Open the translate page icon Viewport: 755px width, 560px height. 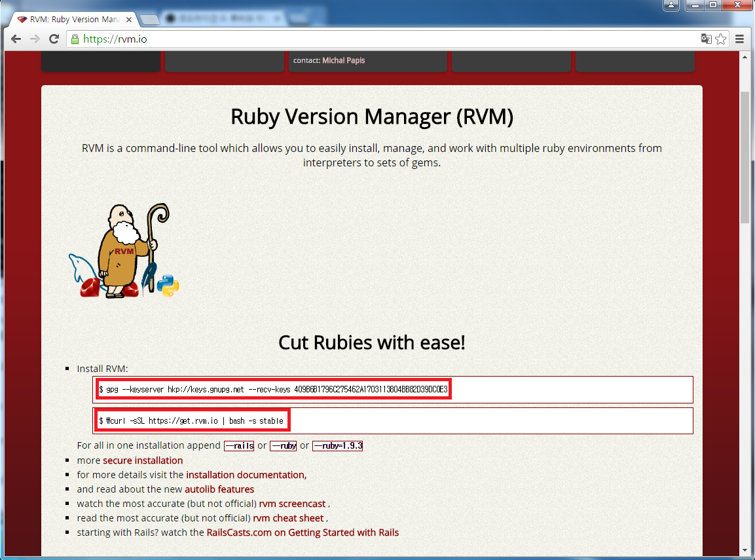tap(706, 39)
